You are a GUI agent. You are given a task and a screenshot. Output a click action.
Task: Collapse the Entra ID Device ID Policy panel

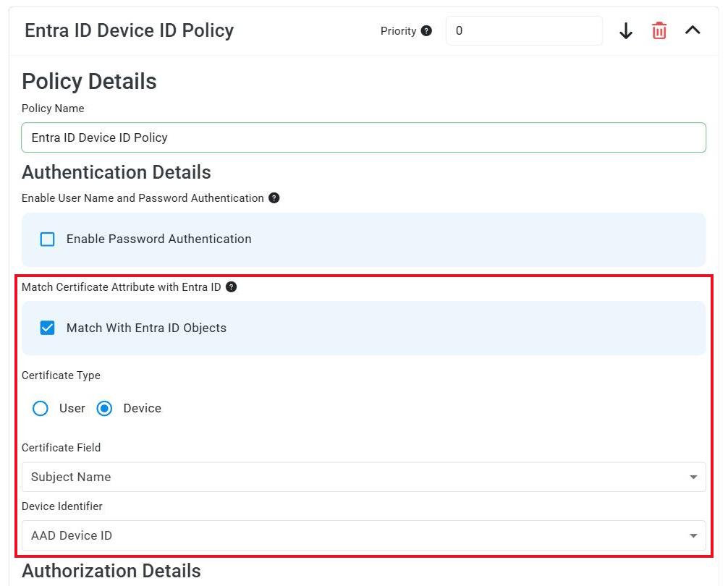click(x=693, y=30)
